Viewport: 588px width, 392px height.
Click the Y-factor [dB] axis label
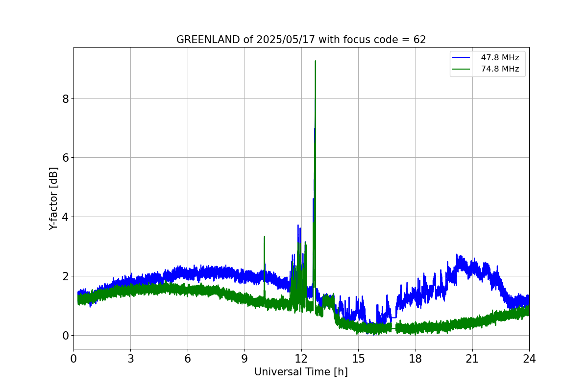(x=53, y=198)
